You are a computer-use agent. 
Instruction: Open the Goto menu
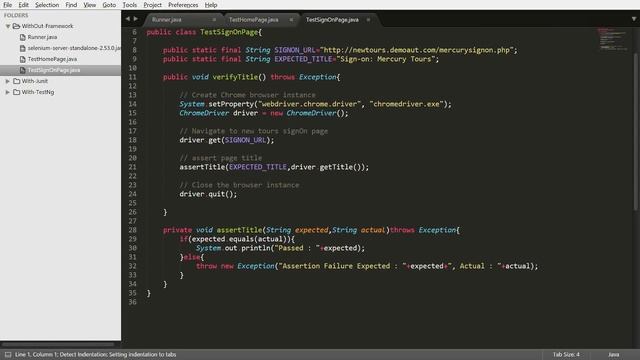(109, 5)
